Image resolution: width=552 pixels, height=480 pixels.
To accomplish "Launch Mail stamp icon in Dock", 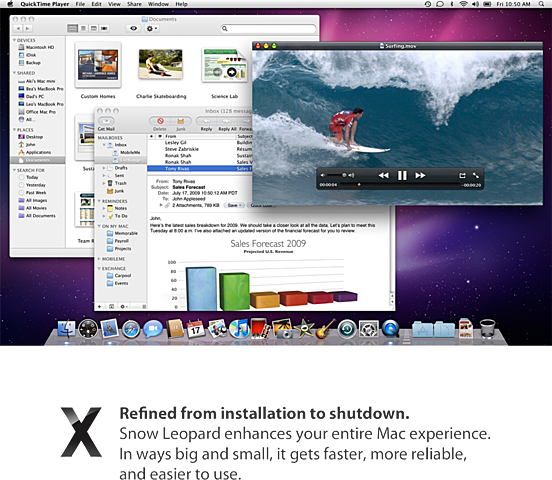I will click(109, 329).
